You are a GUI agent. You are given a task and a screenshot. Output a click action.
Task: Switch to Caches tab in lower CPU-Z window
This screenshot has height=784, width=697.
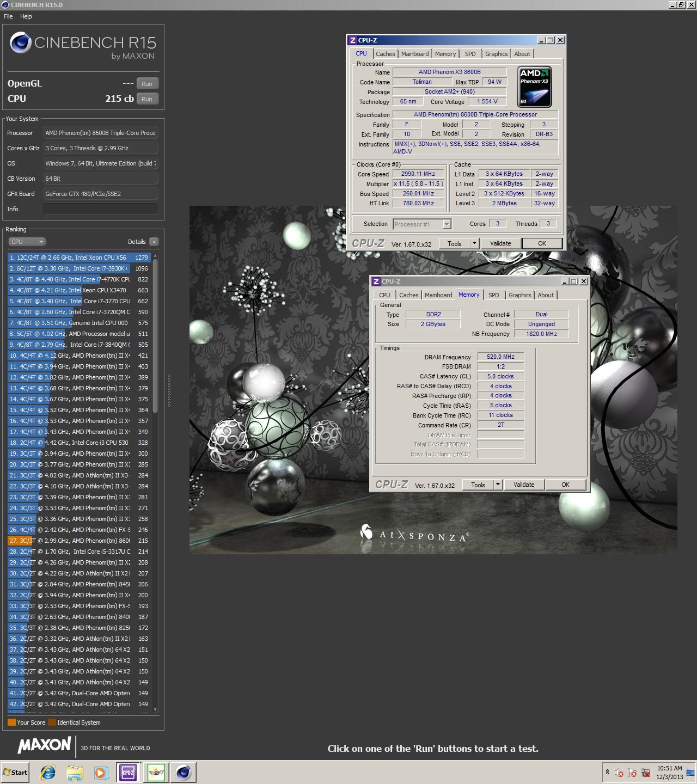409,295
